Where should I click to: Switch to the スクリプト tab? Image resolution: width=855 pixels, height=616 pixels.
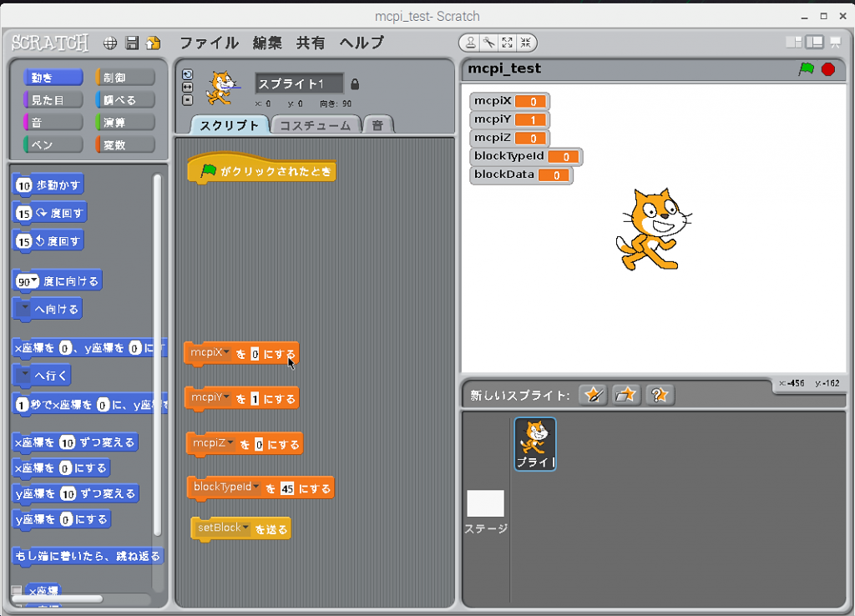(229, 125)
